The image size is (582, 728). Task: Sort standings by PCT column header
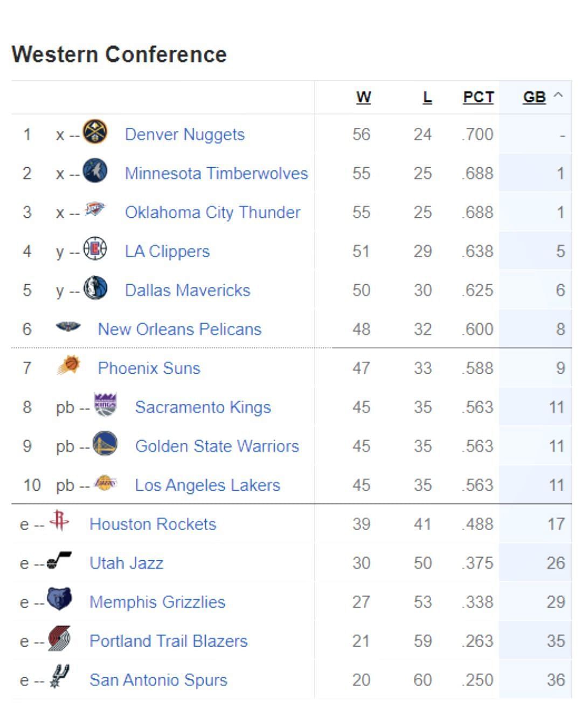(478, 97)
